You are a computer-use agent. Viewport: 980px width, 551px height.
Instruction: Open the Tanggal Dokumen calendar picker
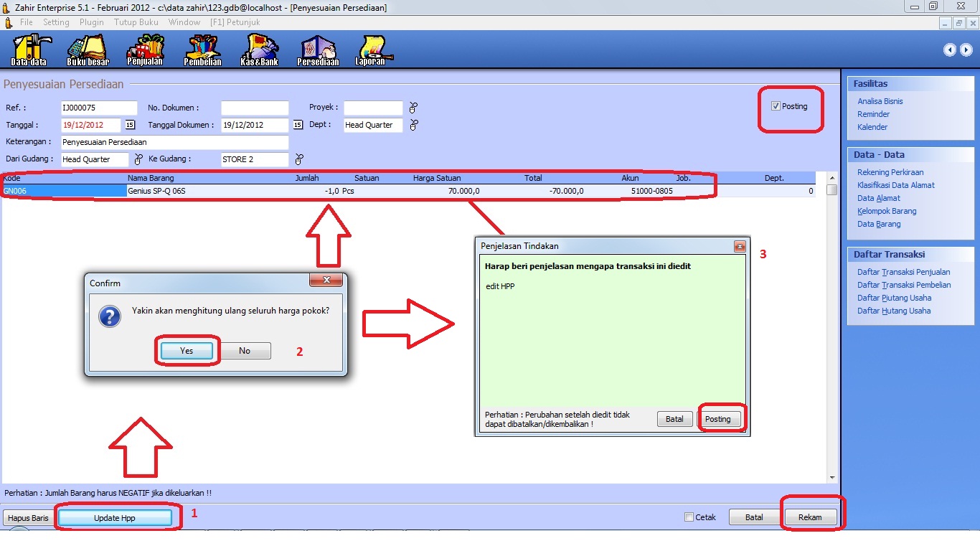(x=298, y=125)
